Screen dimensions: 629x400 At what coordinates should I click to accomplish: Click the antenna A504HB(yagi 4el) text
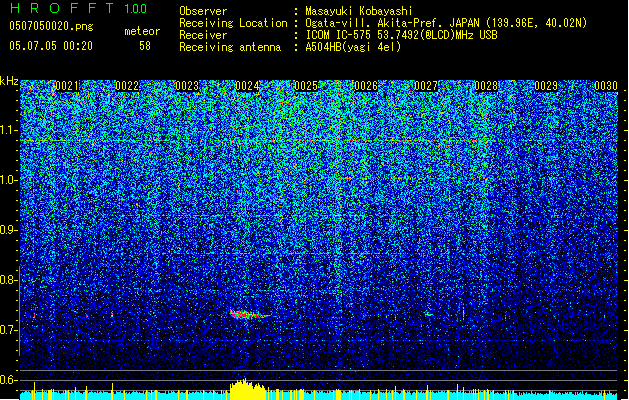click(x=353, y=47)
